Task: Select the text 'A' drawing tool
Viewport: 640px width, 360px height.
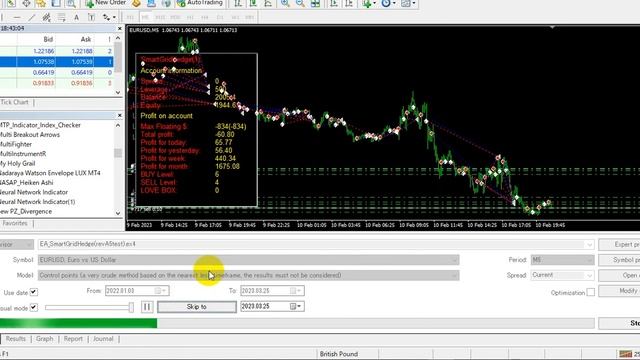Action: (x=76, y=18)
